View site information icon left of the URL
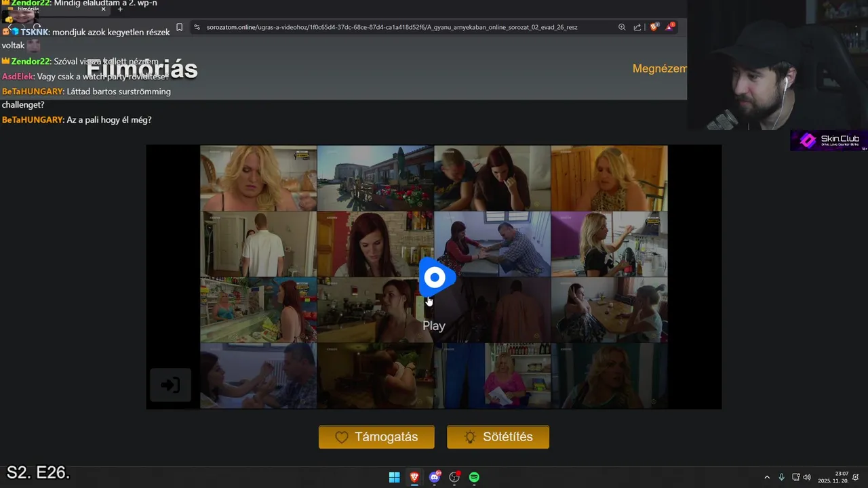 (197, 27)
